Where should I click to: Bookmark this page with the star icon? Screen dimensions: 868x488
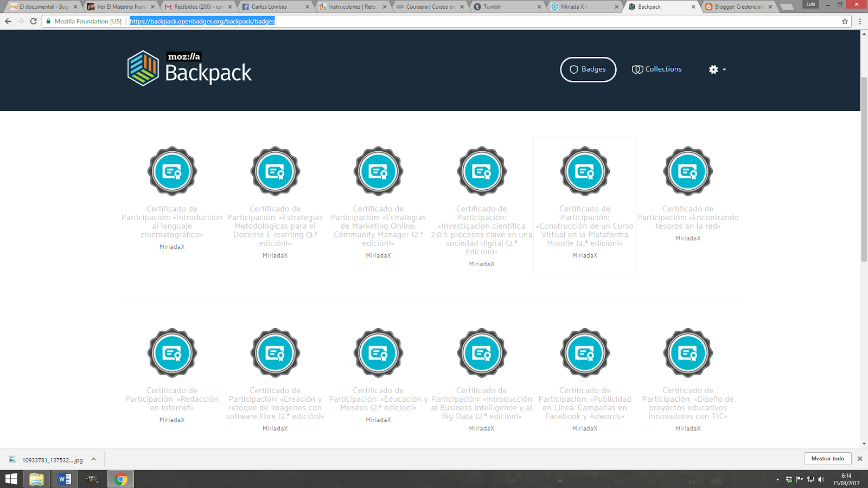click(845, 21)
